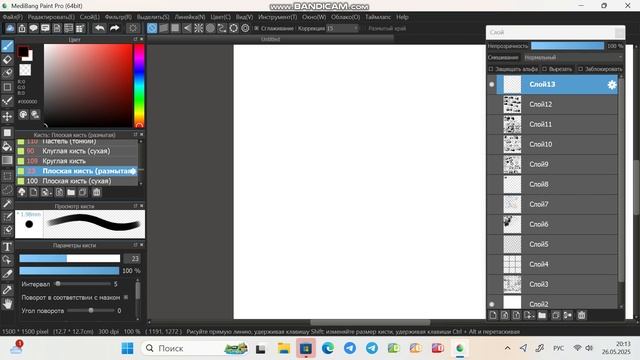The height and width of the screenshot is (360, 640).
Task: Toggle visibility of Слой12
Action: pos(491,104)
